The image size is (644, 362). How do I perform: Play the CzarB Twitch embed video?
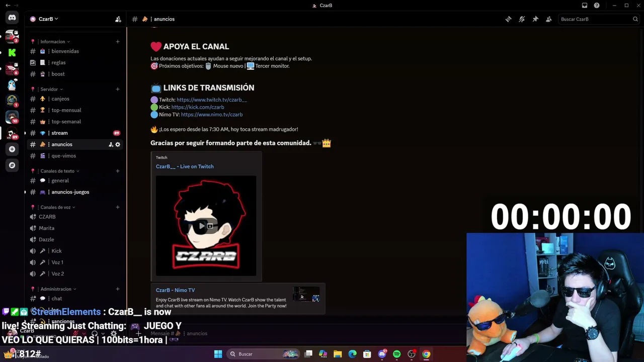[202, 226]
